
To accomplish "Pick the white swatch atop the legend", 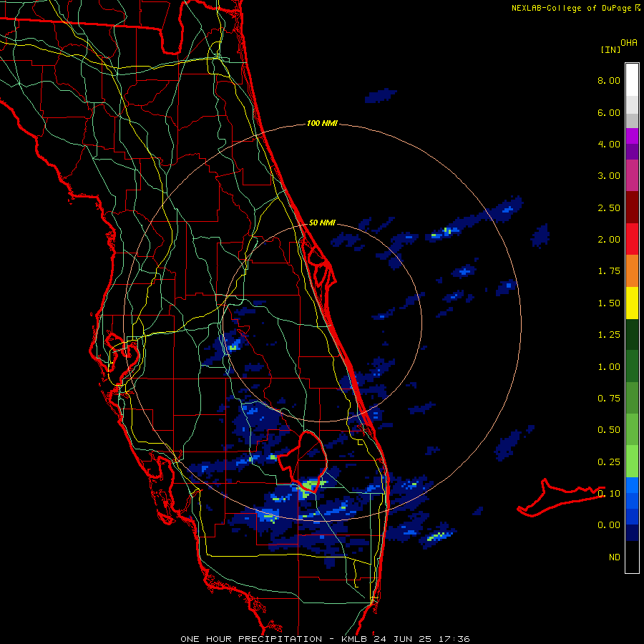I will point(632,79).
